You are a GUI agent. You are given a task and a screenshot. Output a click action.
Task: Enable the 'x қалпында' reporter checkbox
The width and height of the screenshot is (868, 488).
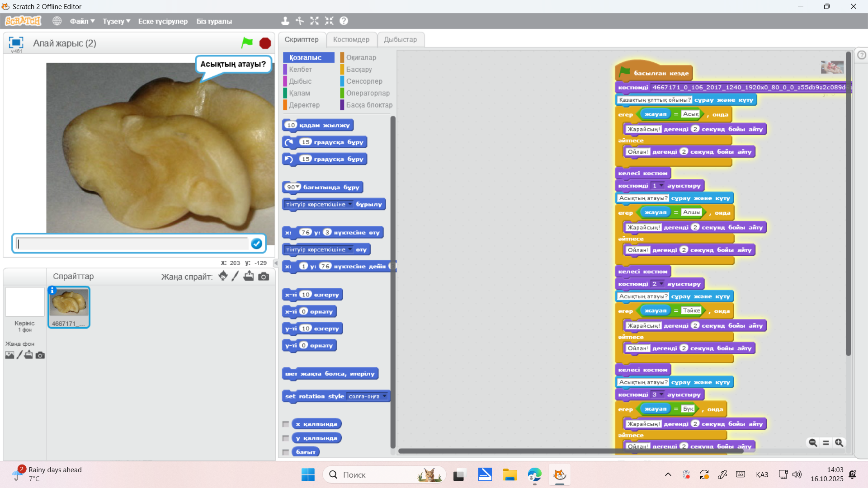[286, 424]
